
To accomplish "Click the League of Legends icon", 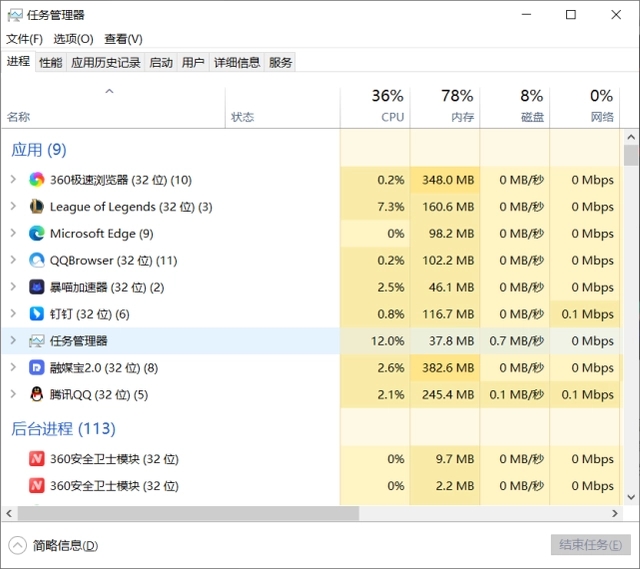I will 37,207.
